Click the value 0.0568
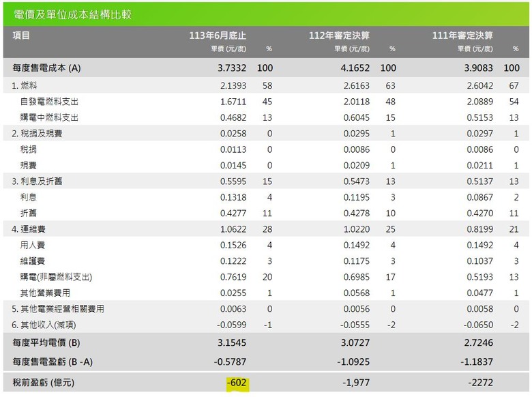Image resolution: width=532 pixels, height=397 pixels. click(x=356, y=293)
